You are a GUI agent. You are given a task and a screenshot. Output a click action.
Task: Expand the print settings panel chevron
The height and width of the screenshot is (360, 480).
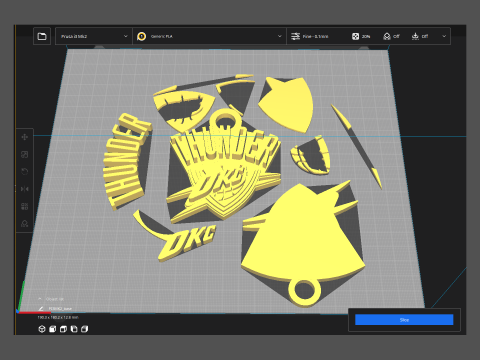tap(444, 36)
